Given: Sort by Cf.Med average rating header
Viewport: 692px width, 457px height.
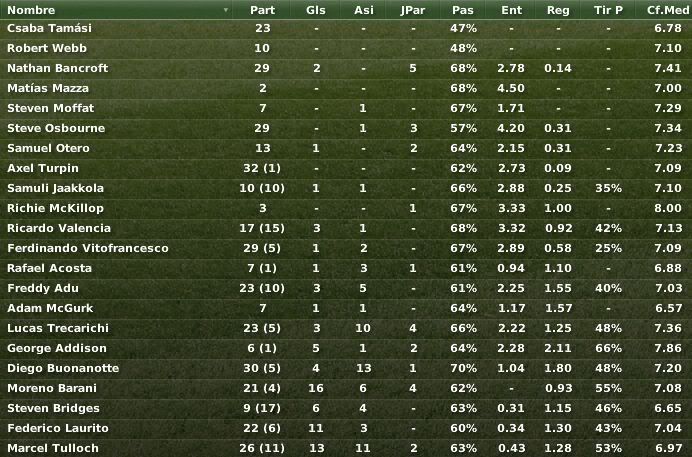Looking at the screenshot, I should pyautogui.click(x=667, y=10).
